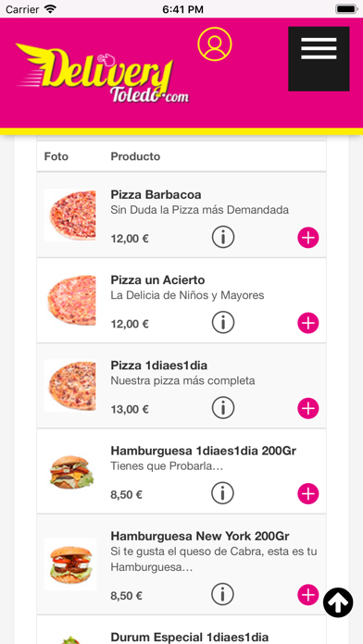Show info for Pizza Barbacoa

tap(223, 237)
